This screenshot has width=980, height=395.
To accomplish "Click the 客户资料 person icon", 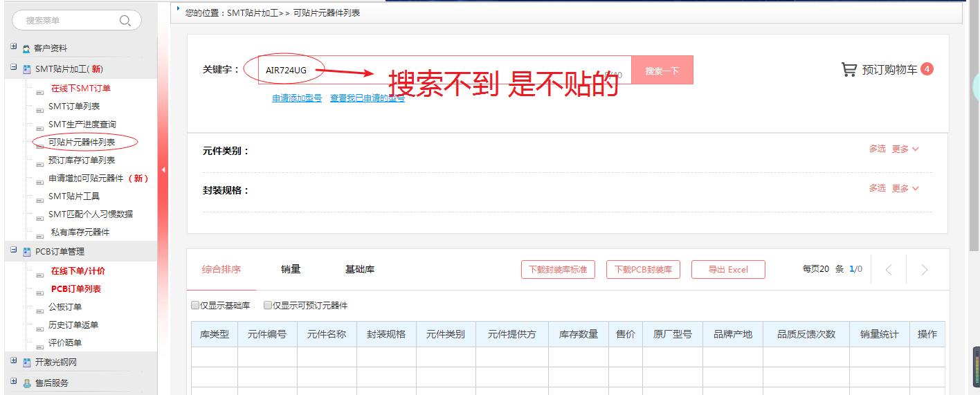I will [26, 48].
